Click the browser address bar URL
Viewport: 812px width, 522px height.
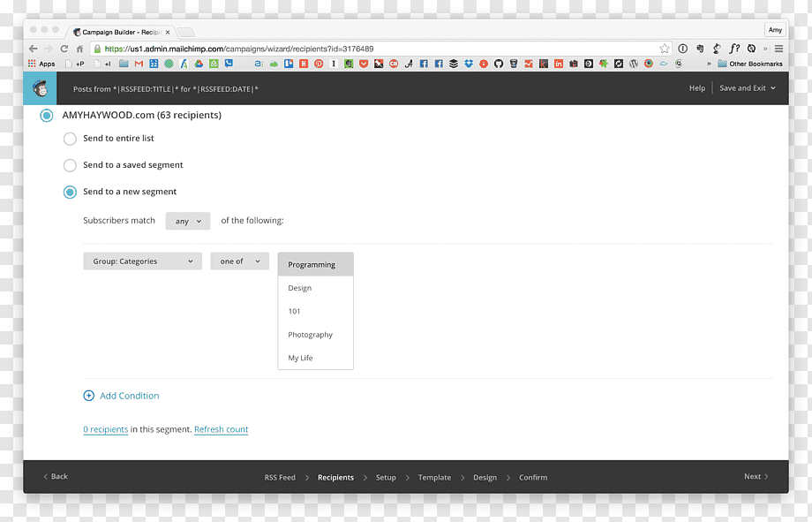238,49
